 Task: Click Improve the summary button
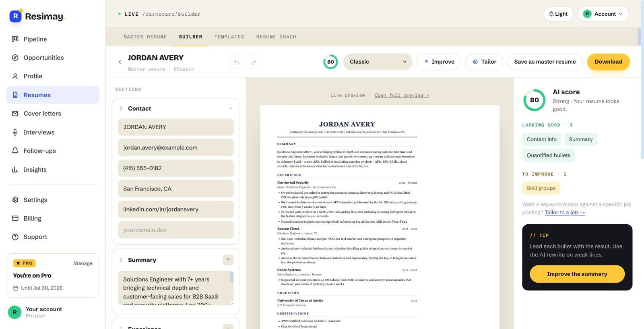coord(577,274)
